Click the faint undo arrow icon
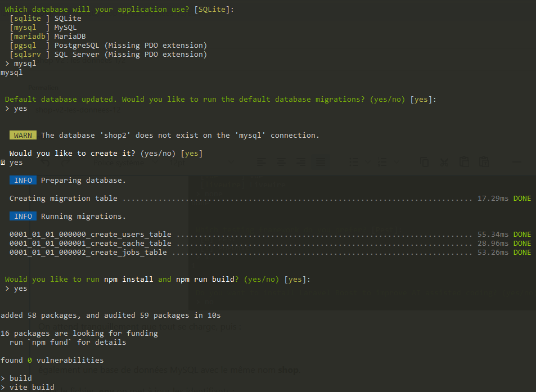This screenshot has height=392, width=536. (x=46, y=163)
